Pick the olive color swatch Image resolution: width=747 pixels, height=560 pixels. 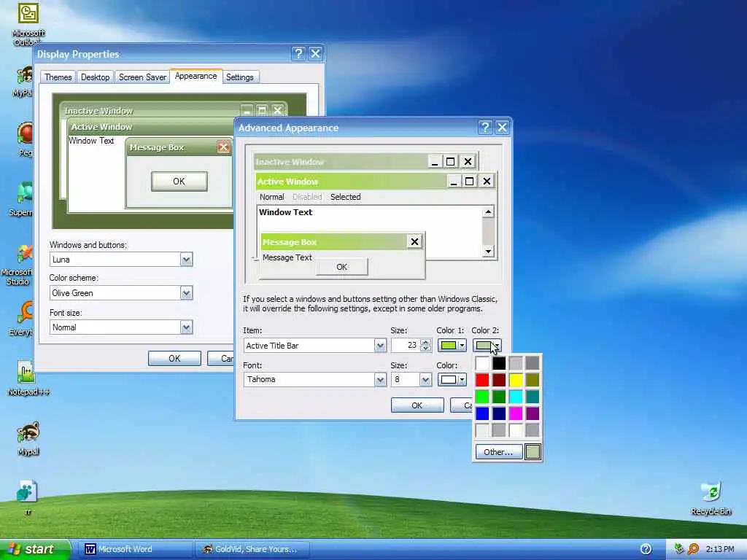tap(532, 380)
